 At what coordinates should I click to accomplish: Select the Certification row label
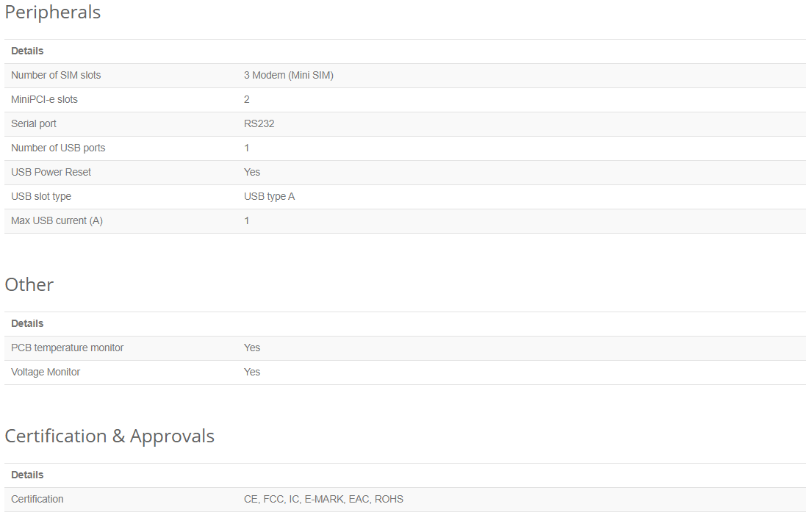pyautogui.click(x=37, y=500)
